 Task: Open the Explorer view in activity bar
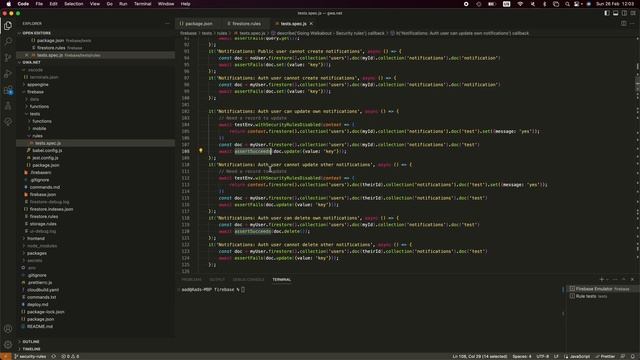click(8, 26)
